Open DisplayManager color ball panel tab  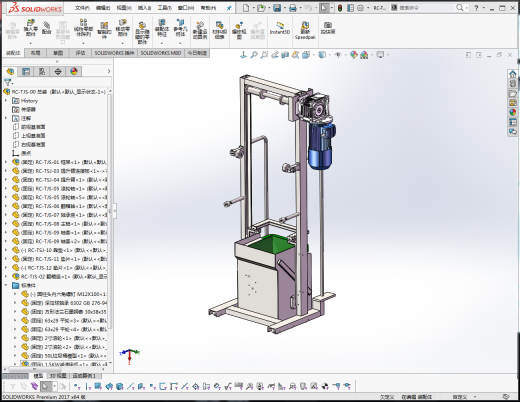(74, 71)
